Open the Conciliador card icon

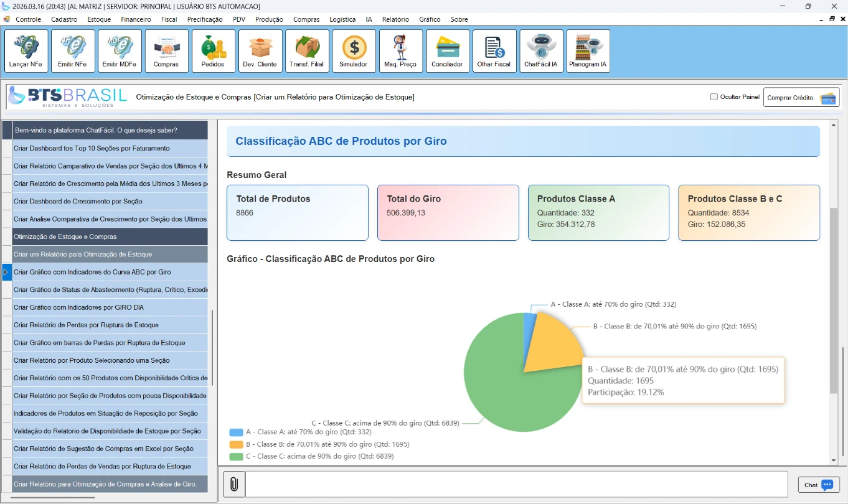[x=448, y=51]
